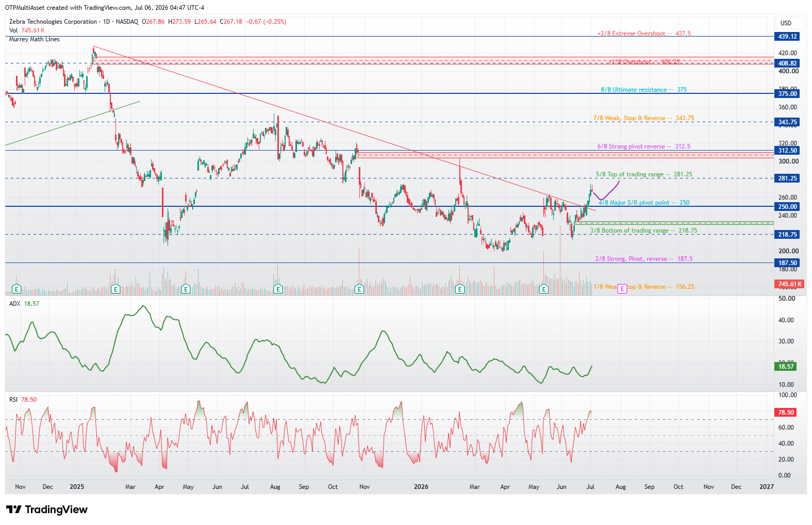Click the green 18.57 ADX value tag
The image size is (812, 525).
point(786,367)
